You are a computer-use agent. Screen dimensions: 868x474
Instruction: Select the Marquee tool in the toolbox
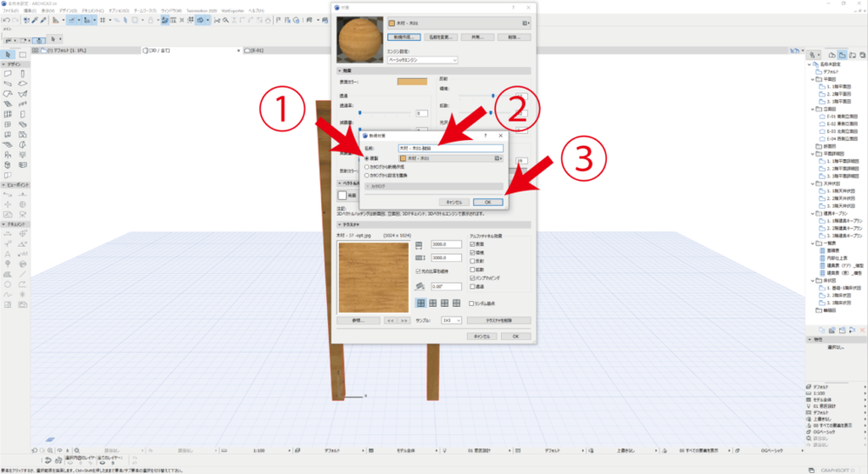pyautogui.click(x=23, y=54)
